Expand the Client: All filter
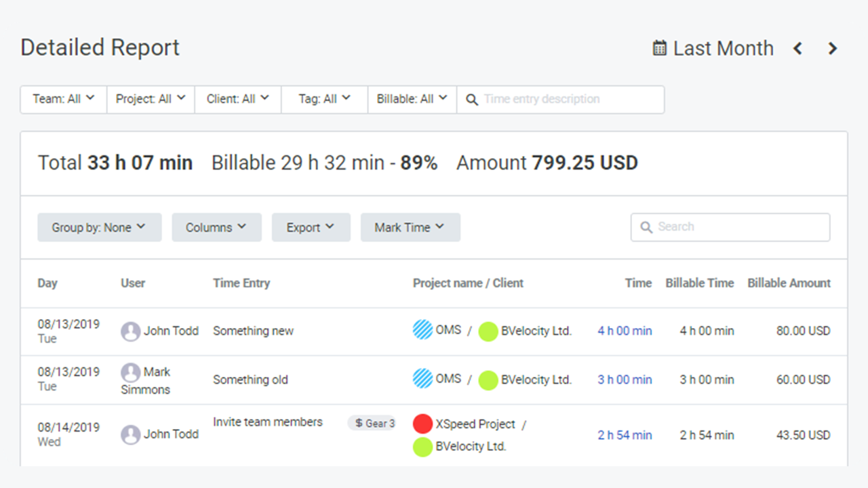This screenshot has height=488, width=868. (237, 99)
